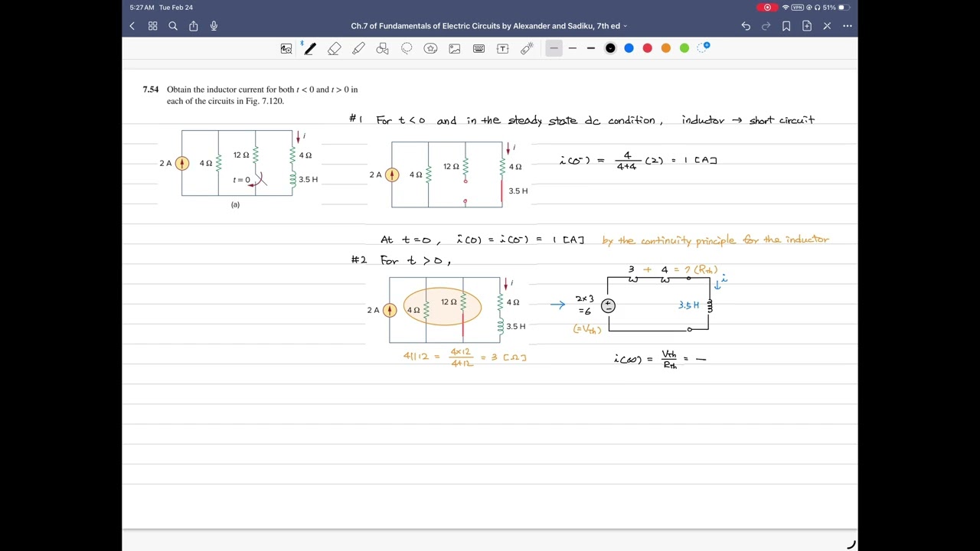Tap the '4||12' parallel resistance calculation
The height and width of the screenshot is (551, 980).
(x=465, y=357)
